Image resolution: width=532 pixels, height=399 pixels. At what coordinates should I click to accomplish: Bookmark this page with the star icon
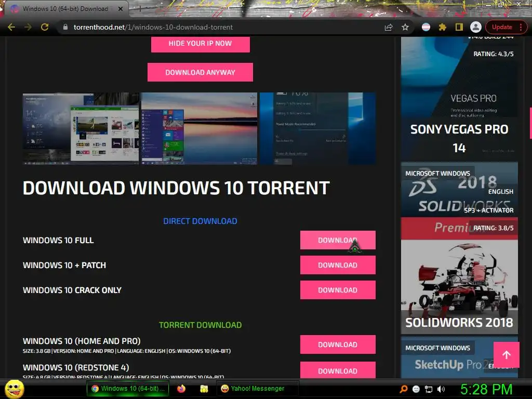click(x=405, y=27)
